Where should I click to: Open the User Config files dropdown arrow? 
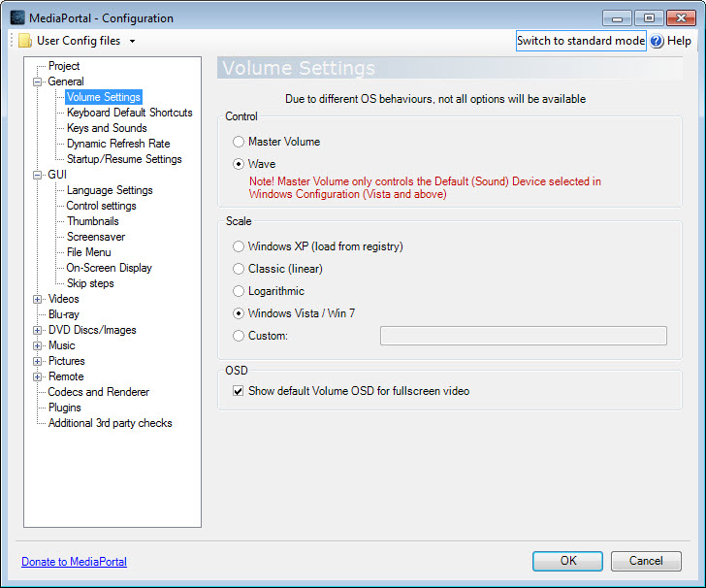pyautogui.click(x=132, y=41)
